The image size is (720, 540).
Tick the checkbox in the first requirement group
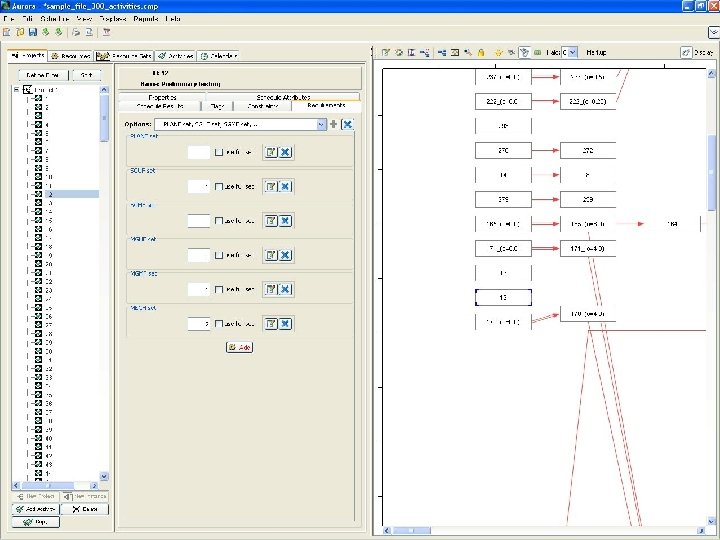219,152
